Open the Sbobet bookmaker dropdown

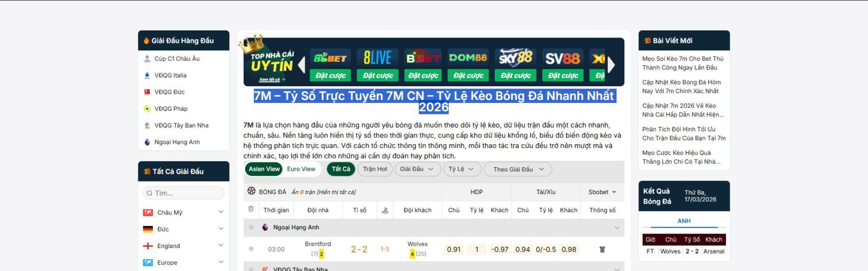602,192
